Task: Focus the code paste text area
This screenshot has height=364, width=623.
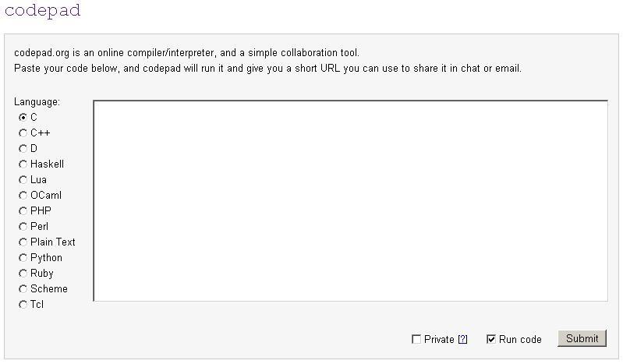Action: click(350, 200)
